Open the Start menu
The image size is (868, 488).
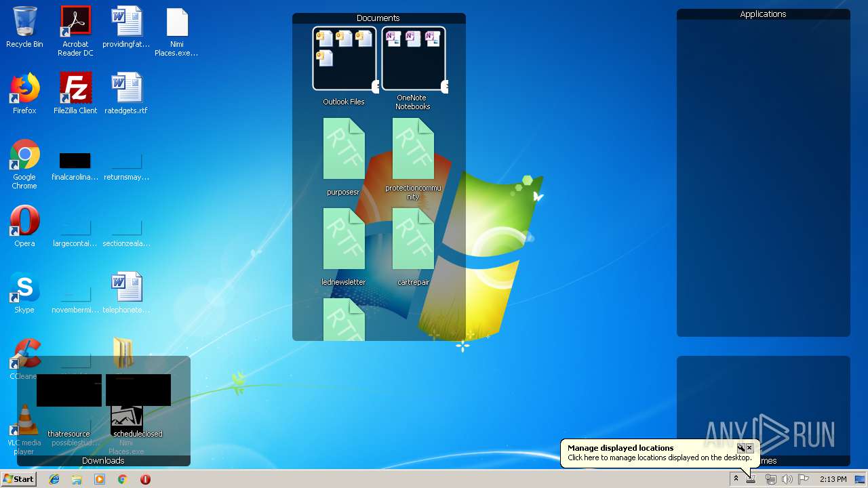click(19, 479)
